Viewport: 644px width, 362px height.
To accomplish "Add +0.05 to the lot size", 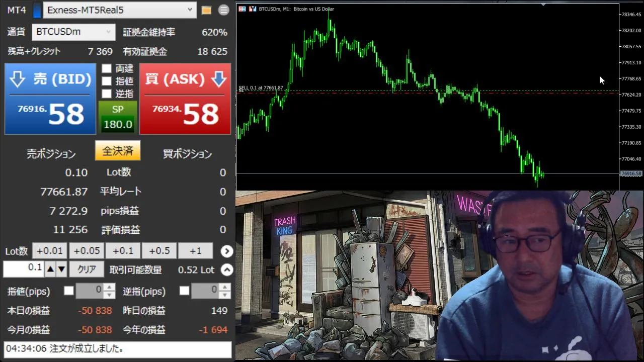I will pyautogui.click(x=86, y=251).
